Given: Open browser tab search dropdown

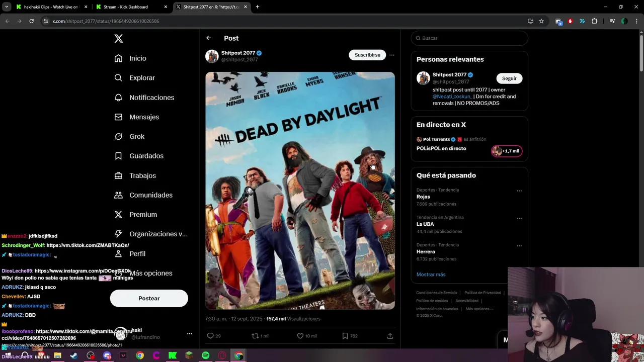Looking at the screenshot, I should (x=7, y=7).
